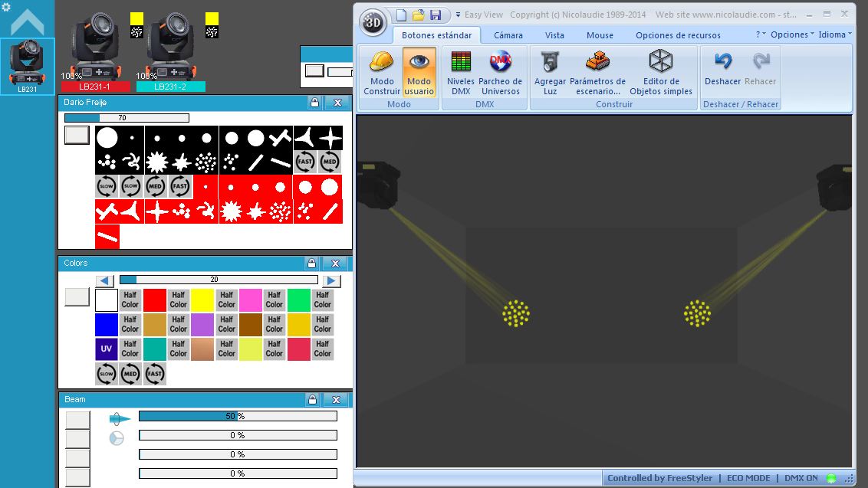The image size is (868, 488).
Task: Click the LB231 fixture thumbnail in sidebar
Action: pos(27,67)
